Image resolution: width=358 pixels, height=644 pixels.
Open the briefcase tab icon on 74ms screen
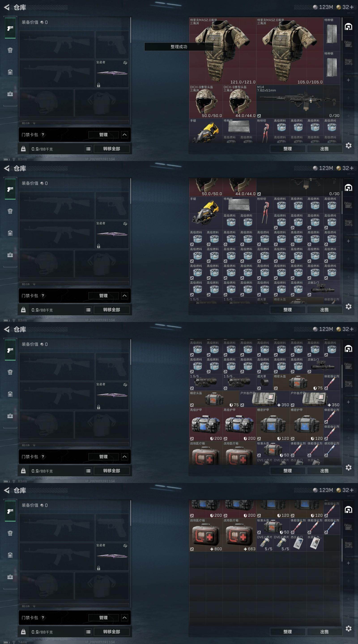tap(10, 577)
